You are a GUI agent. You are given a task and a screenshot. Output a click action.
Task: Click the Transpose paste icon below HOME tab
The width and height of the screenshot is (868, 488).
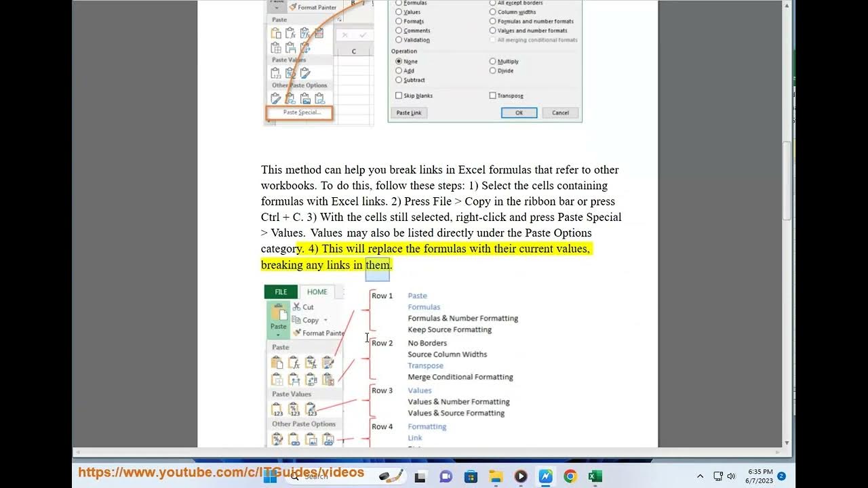point(311,379)
